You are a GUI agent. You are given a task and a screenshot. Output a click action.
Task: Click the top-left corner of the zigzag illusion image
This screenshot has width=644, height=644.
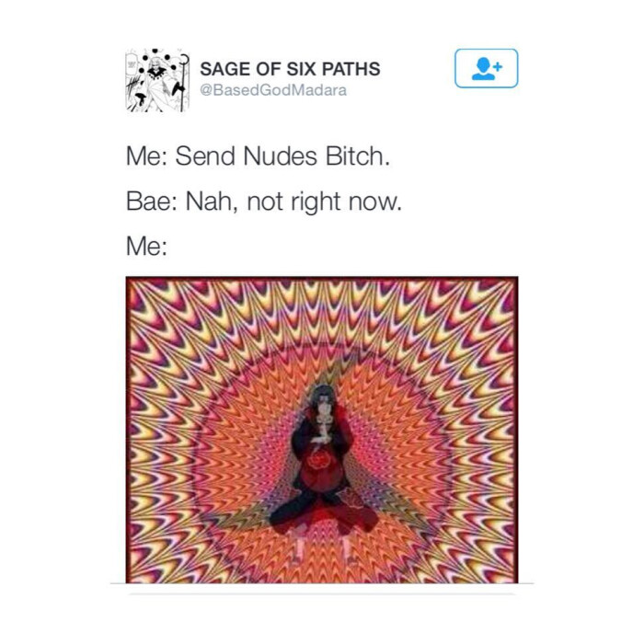128,279
